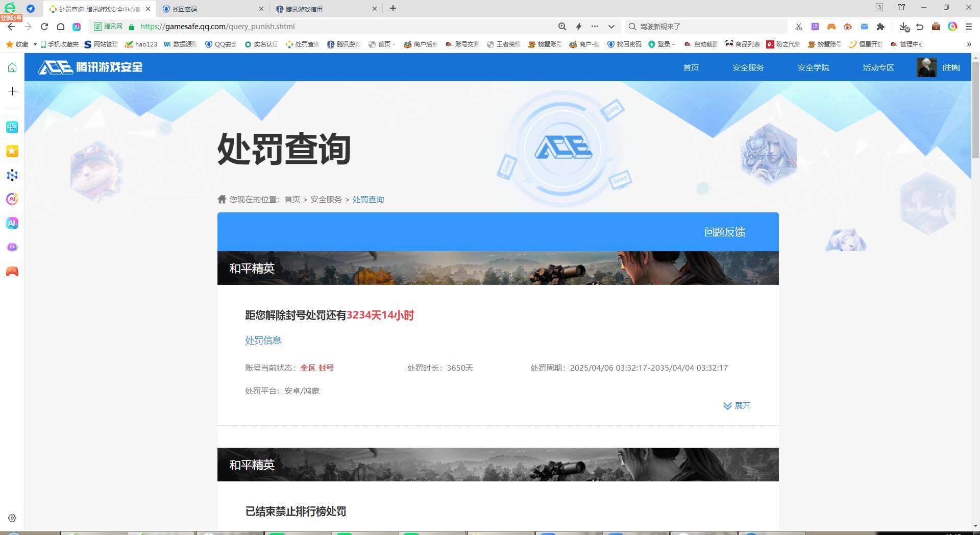Add a sidebar app with plus icon
This screenshot has width=980, height=535.
tap(12, 91)
